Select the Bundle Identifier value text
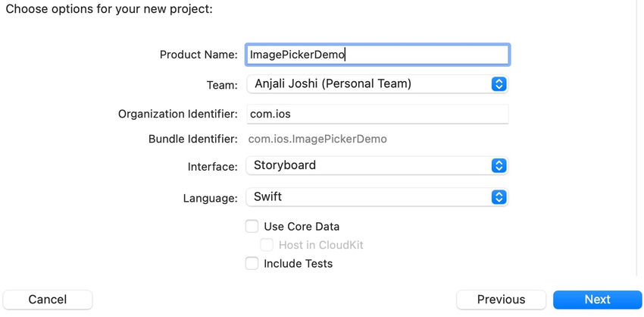Image resolution: width=644 pixels, height=317 pixels. (317, 139)
